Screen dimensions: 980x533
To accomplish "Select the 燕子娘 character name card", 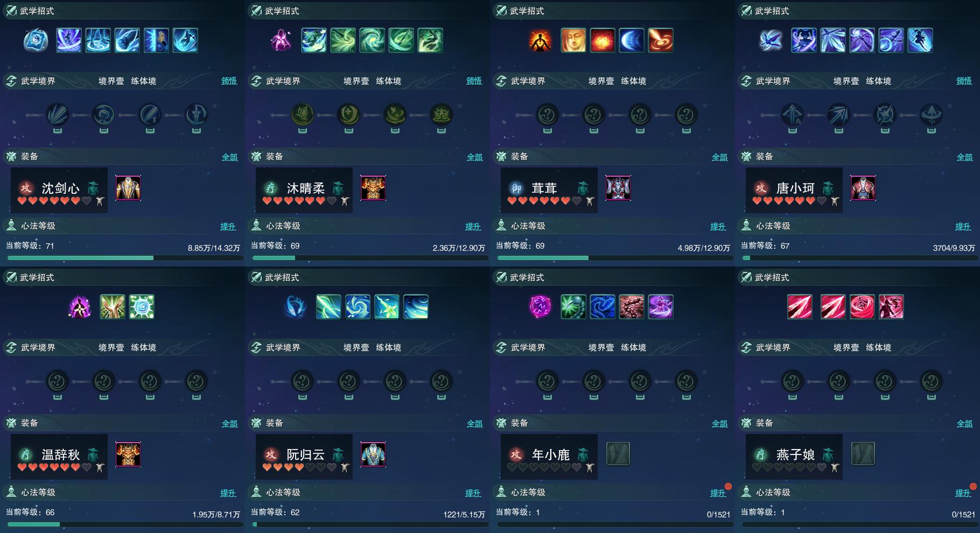I will point(794,457).
